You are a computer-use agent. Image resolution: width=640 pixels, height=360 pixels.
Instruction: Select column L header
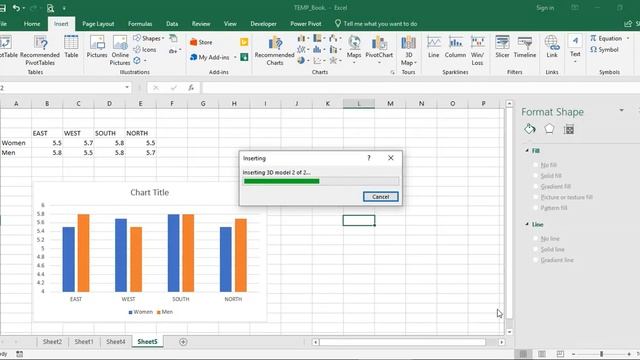[x=359, y=104]
